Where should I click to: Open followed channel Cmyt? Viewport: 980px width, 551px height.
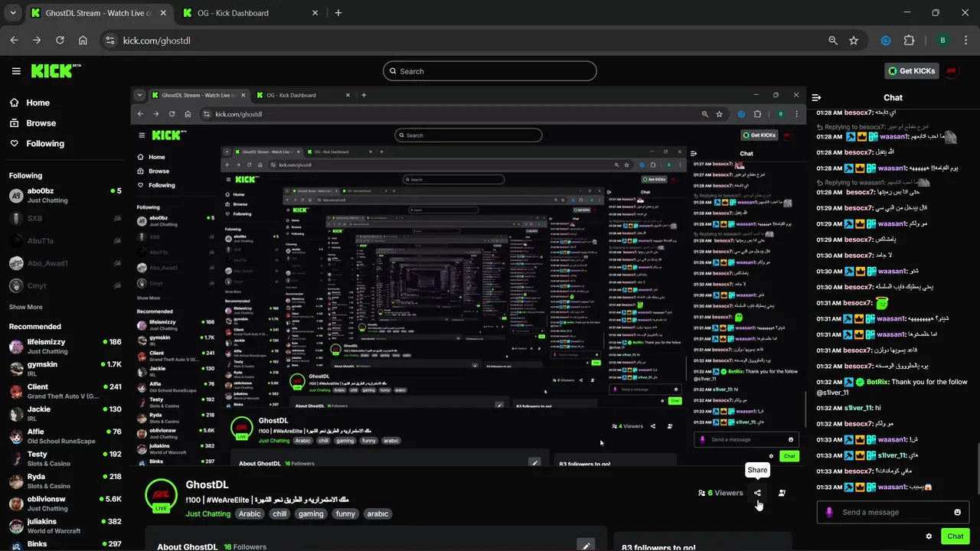point(64,285)
